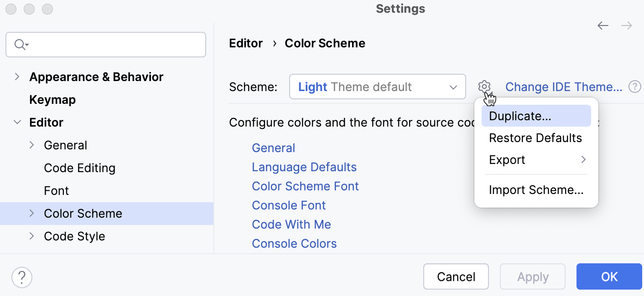Click the magnifier icon in the search field
644x296 pixels.
(20, 44)
